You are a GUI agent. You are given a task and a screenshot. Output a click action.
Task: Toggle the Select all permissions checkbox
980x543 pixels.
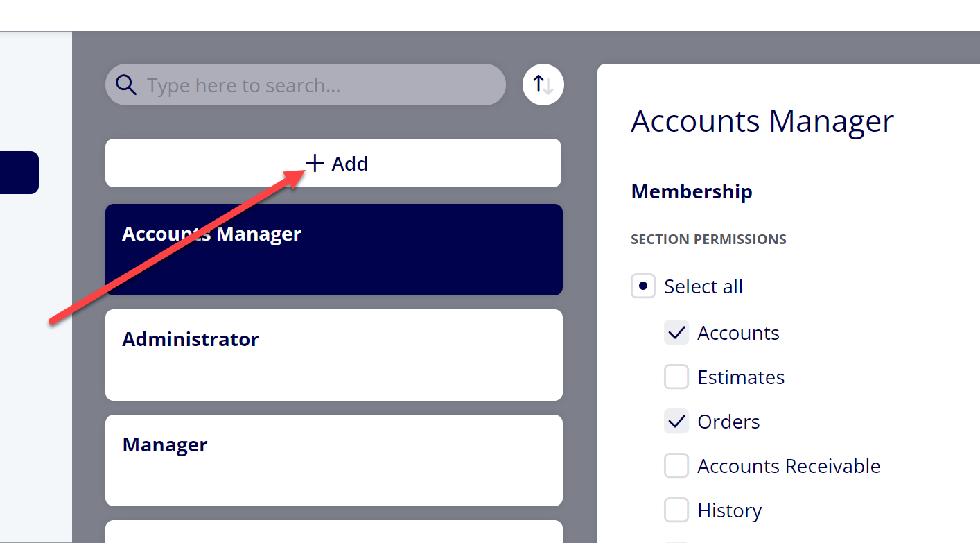click(x=643, y=286)
